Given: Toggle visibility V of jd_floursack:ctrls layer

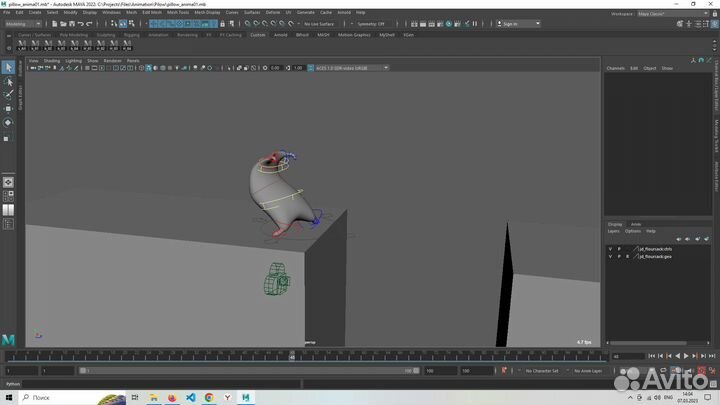Looking at the screenshot, I should [610, 249].
